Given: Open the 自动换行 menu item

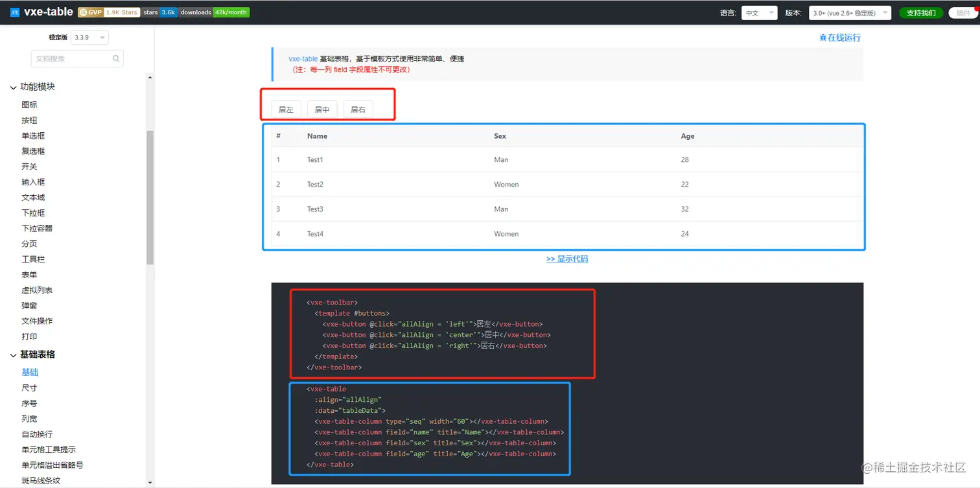Looking at the screenshot, I should click(x=37, y=434).
